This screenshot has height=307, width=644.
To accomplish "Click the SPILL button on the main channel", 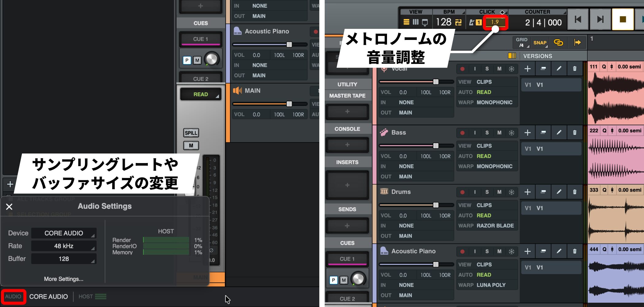I will [x=191, y=133].
